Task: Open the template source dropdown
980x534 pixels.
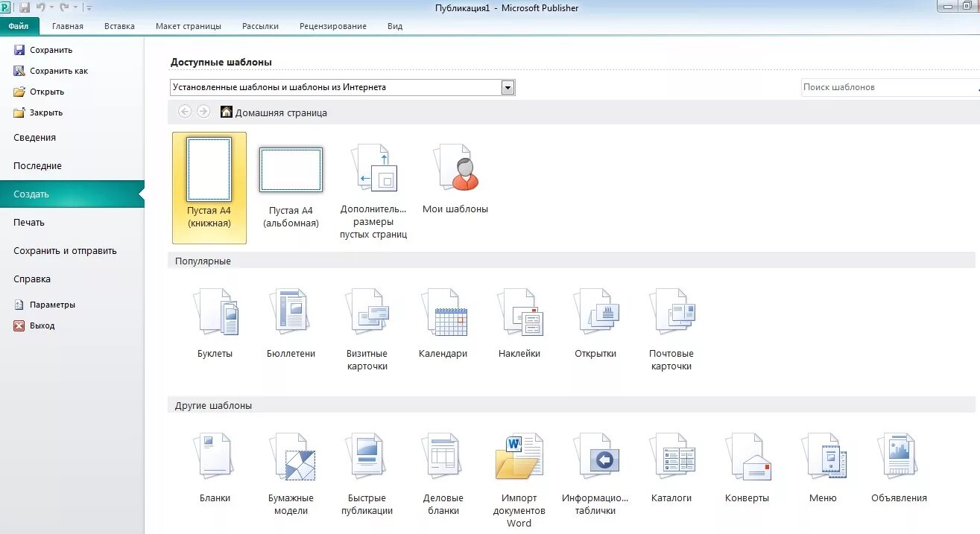Action: pyautogui.click(x=508, y=87)
